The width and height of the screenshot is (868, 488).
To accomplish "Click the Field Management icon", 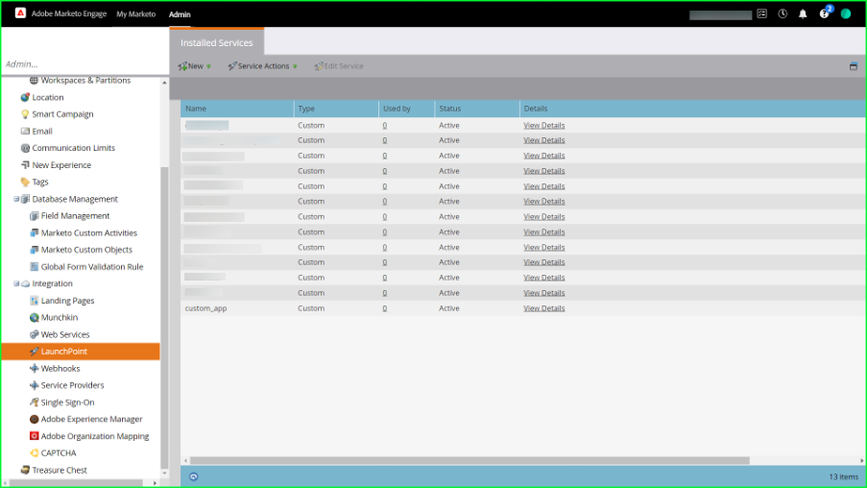I will (34, 216).
